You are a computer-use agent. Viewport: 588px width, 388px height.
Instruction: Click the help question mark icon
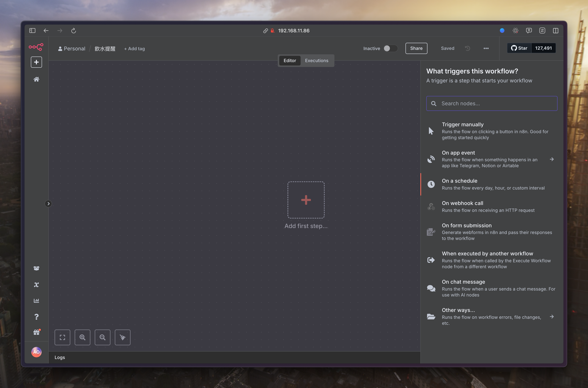tap(36, 317)
